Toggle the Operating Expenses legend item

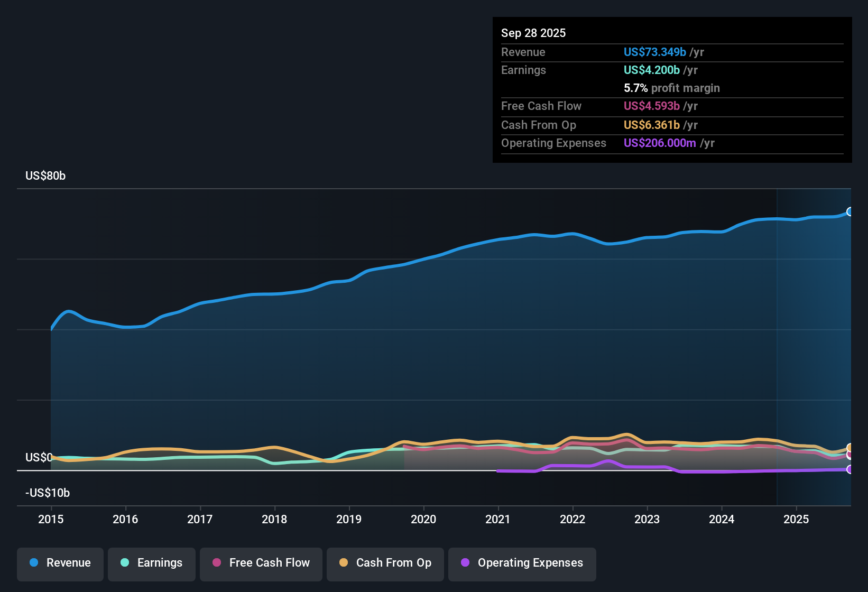[522, 564]
